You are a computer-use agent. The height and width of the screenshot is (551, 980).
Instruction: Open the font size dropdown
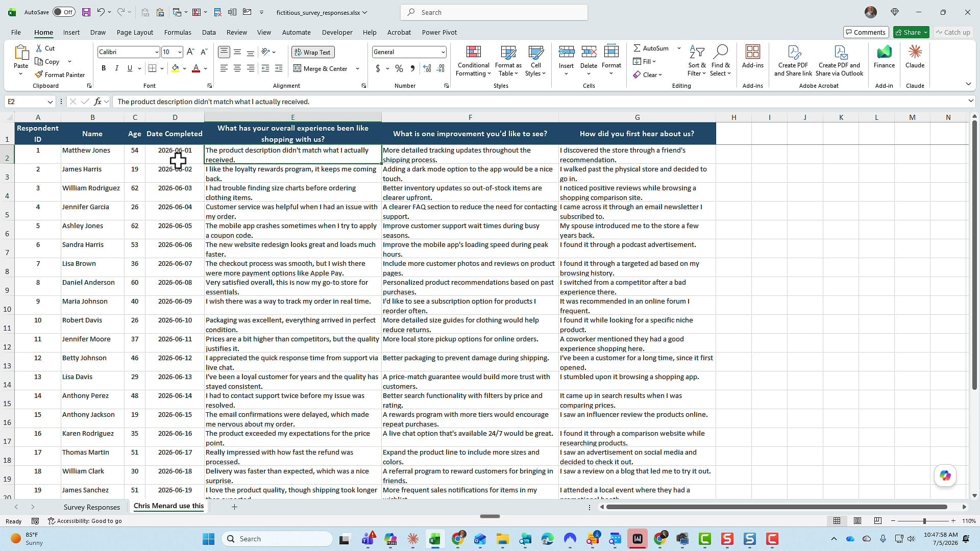(x=180, y=52)
